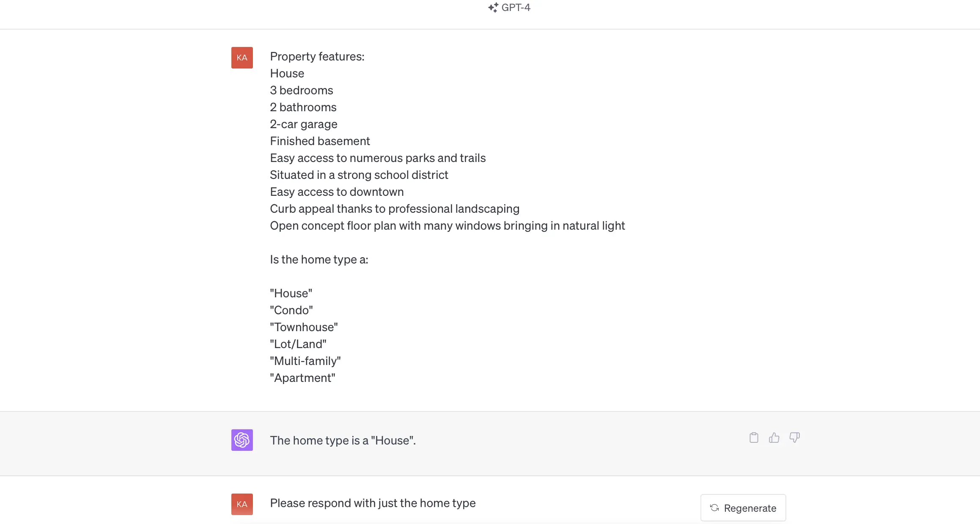
Task: Click the sparkle icon next to GPT-4
Action: click(493, 8)
